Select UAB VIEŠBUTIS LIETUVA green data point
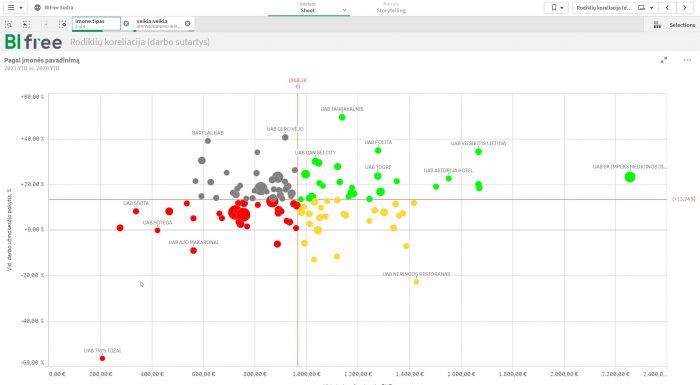The width and height of the screenshot is (700, 385). [479, 152]
